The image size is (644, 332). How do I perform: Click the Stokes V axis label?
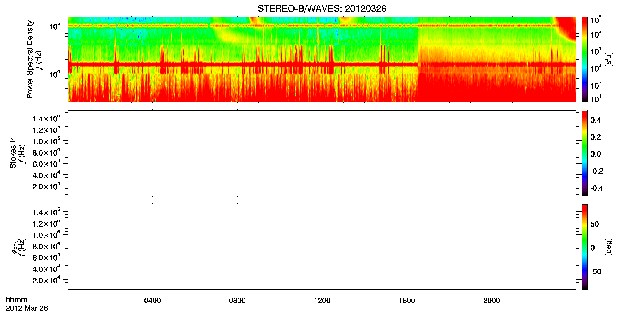coord(13,153)
